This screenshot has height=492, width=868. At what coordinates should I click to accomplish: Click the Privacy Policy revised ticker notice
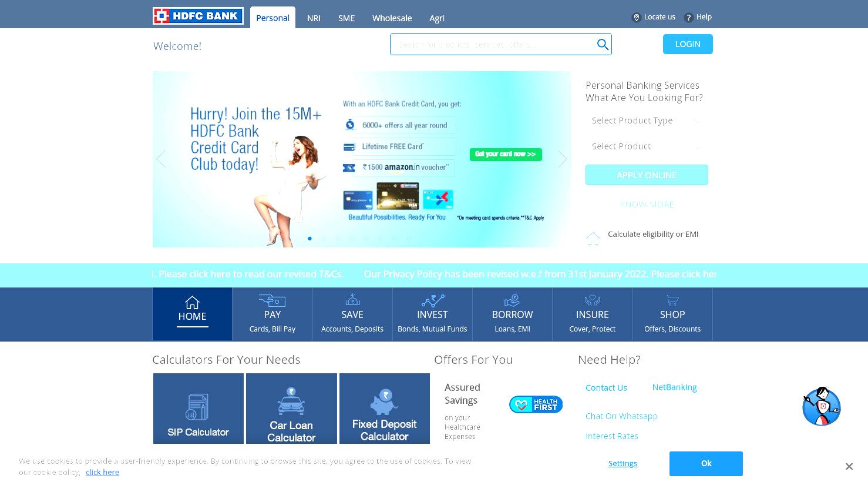(x=540, y=274)
